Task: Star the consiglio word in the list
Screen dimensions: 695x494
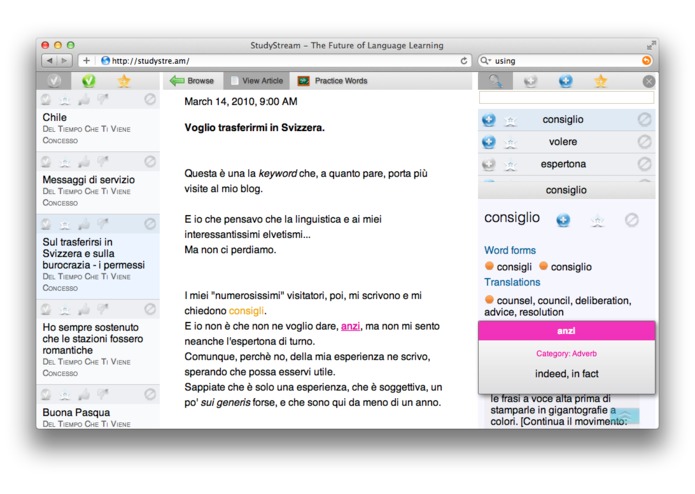Action: pos(511,120)
